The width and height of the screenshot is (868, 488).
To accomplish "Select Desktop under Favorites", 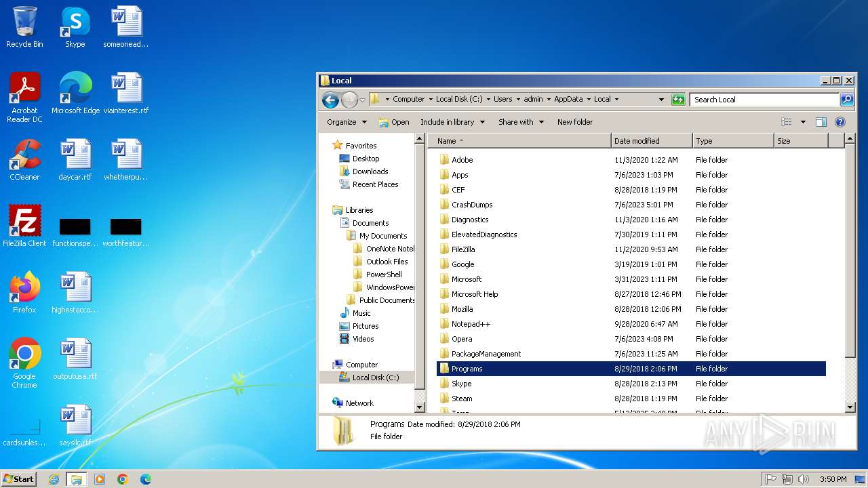I will [366, 159].
